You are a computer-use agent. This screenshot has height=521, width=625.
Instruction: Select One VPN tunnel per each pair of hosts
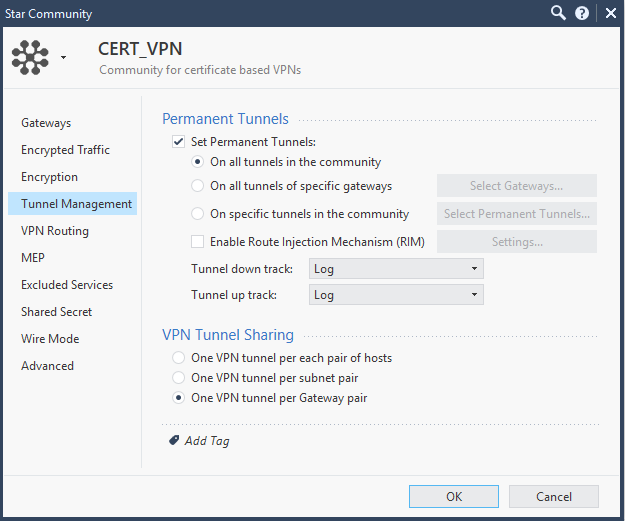(179, 358)
